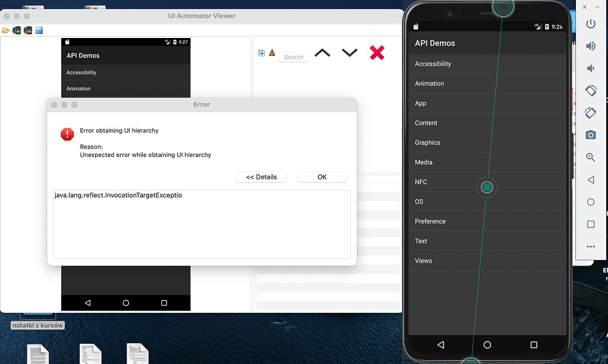The height and width of the screenshot is (364, 608).
Task: Click the emulator zoom magnifier icon
Action: coord(590,157)
